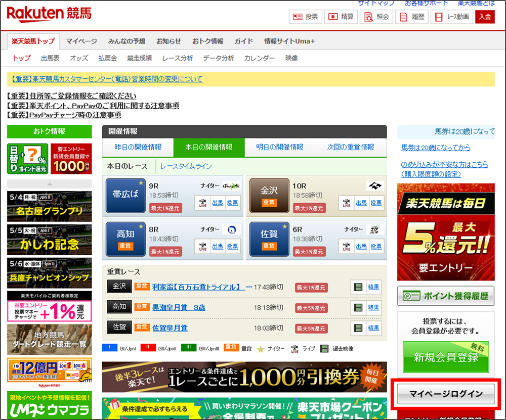
Task: Click the LIVE icon for 帯広ば 9R
Action: (x=203, y=203)
